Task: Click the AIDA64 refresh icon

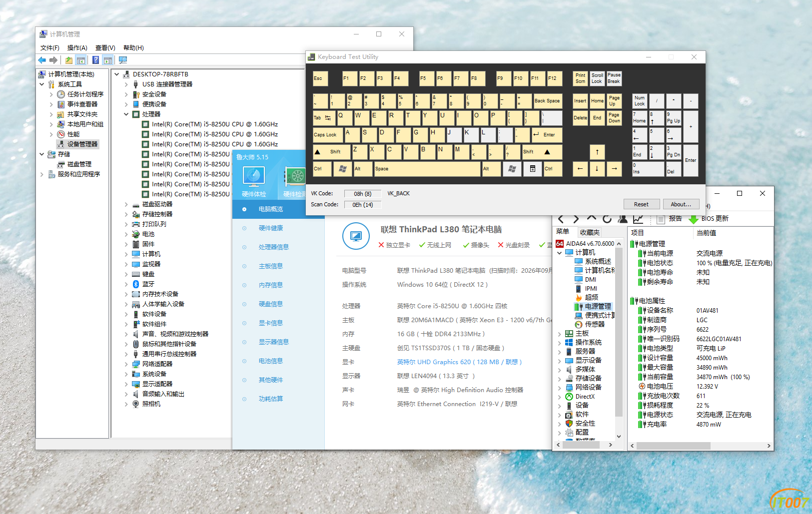Action: pyautogui.click(x=607, y=219)
